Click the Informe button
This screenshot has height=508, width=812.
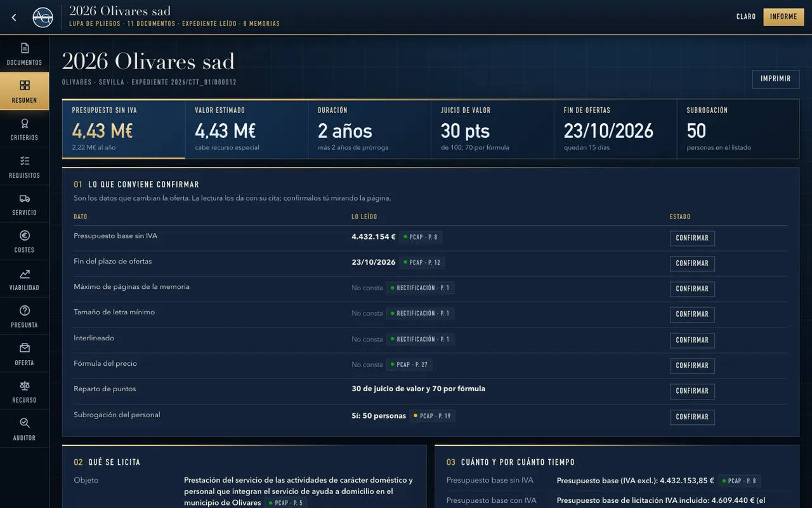[783, 17]
